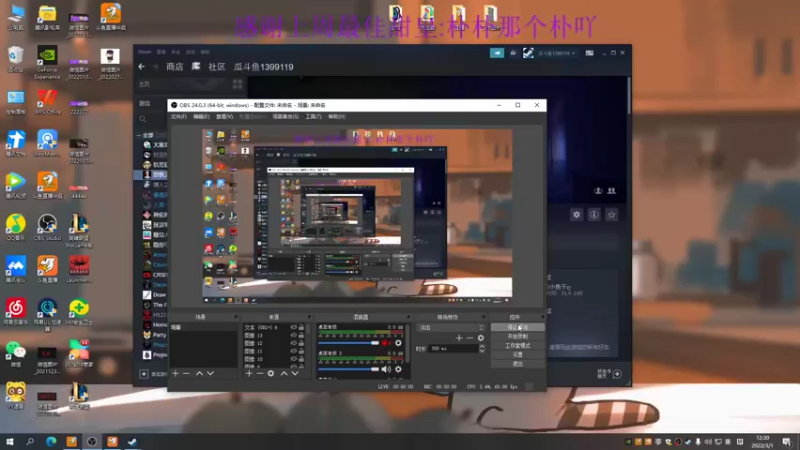Remove scene with minus icon in Scenes panel

coord(186,373)
